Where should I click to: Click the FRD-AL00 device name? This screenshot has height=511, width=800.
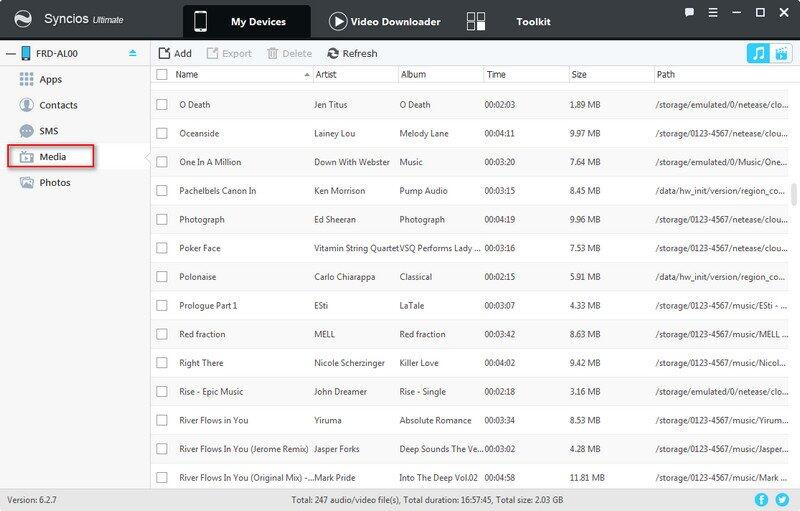click(57, 54)
